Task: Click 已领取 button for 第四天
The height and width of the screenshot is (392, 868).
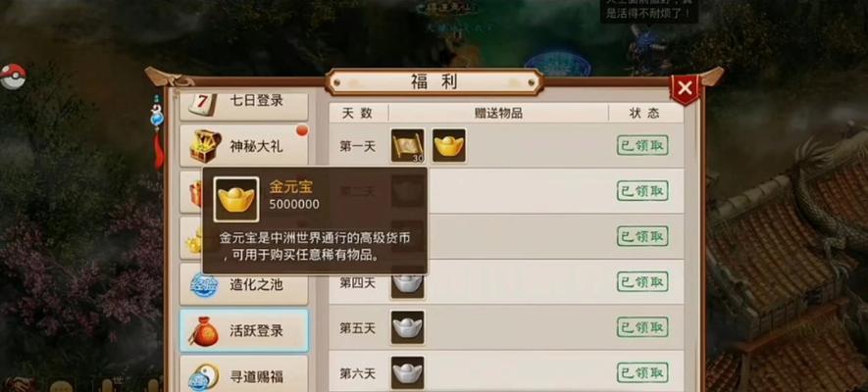Action: coord(642,281)
